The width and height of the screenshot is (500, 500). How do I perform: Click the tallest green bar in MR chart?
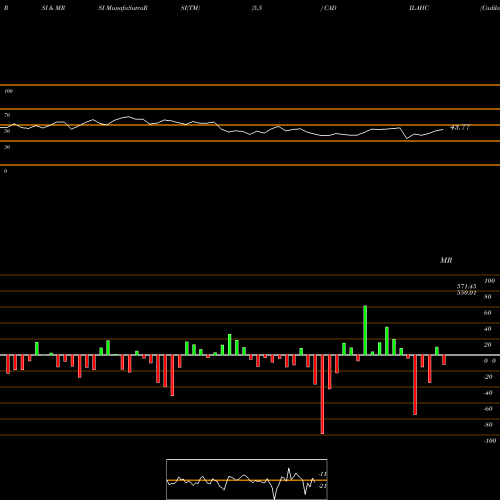(365, 330)
